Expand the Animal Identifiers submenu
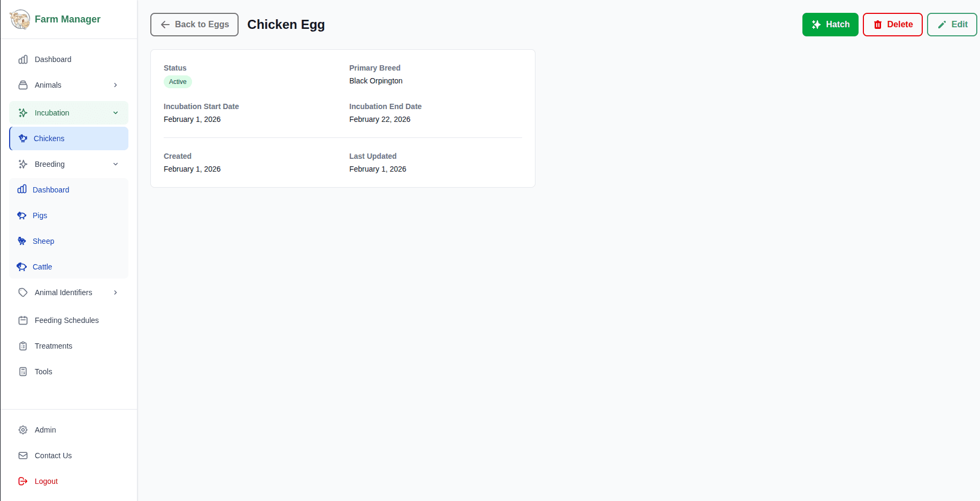 point(115,292)
